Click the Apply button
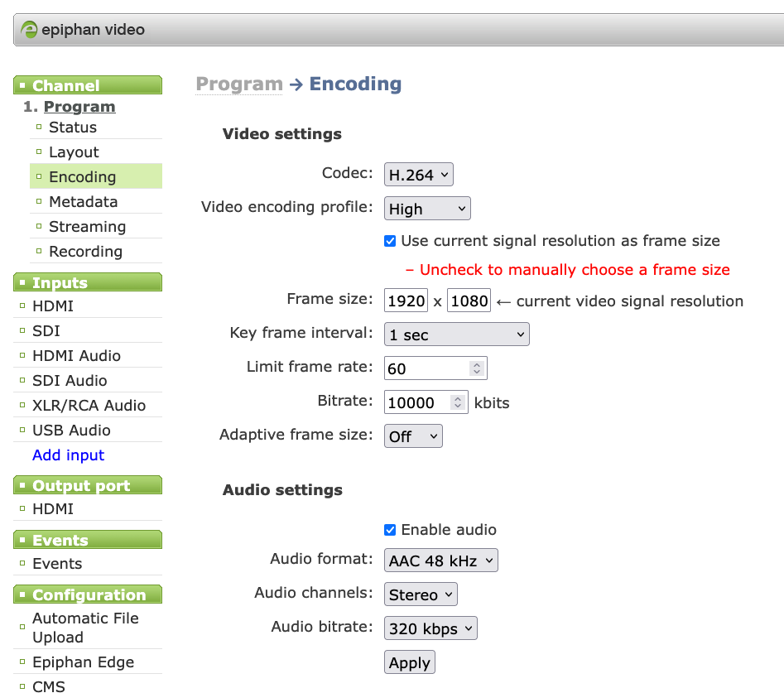The width and height of the screenshot is (784, 693). coord(410,662)
